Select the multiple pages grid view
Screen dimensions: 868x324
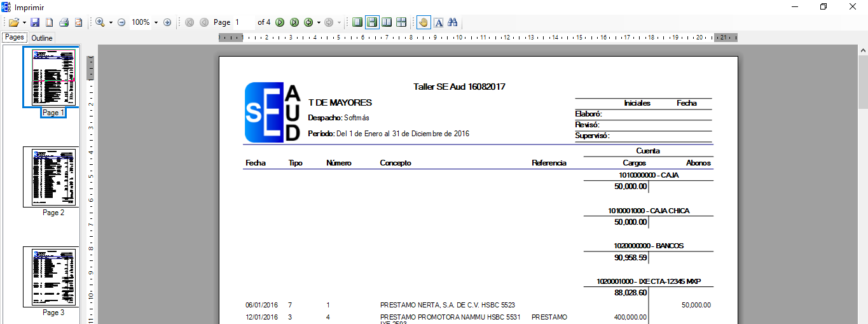tap(401, 22)
